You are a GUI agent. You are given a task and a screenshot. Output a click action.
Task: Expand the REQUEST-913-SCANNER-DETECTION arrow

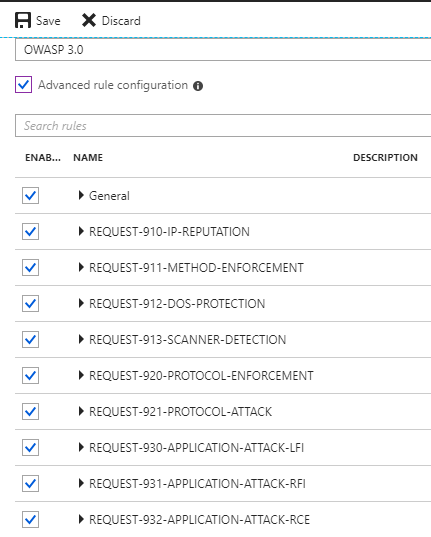[x=81, y=339]
